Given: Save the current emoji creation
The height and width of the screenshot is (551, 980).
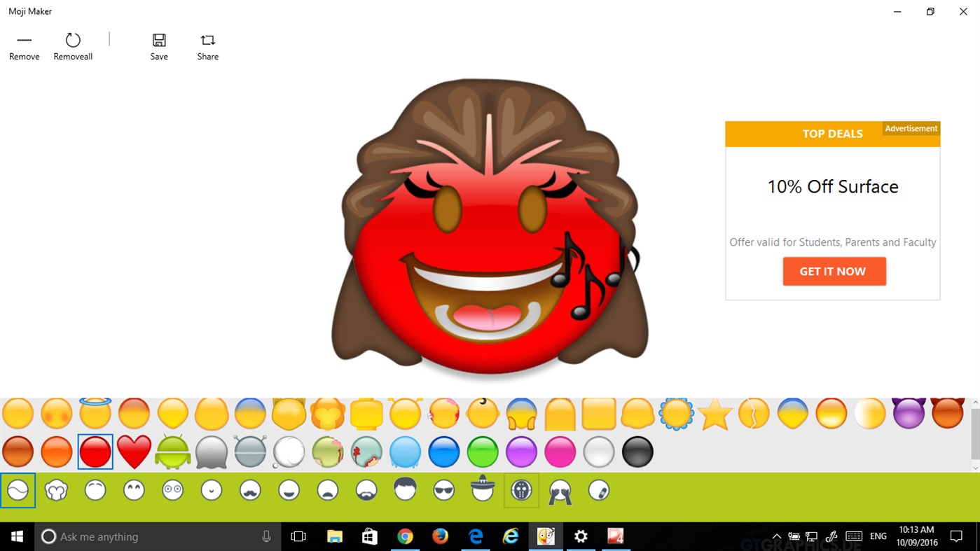Looking at the screenshot, I should pos(158,46).
